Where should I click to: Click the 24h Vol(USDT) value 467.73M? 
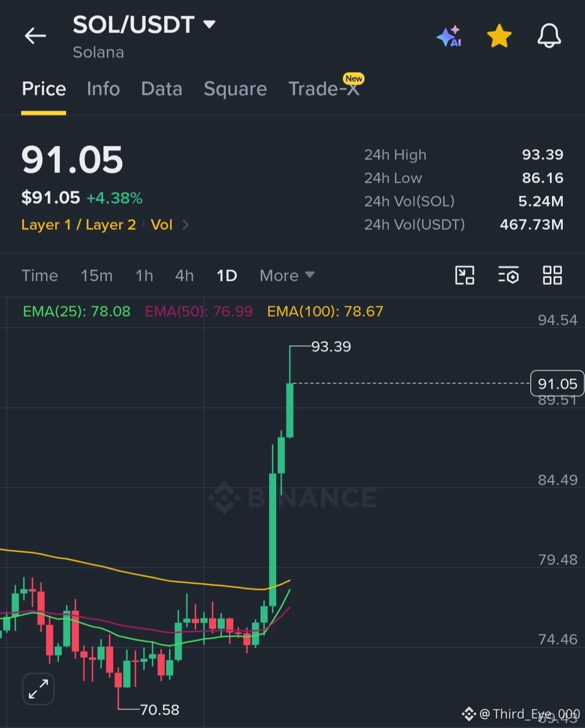pyautogui.click(x=531, y=224)
